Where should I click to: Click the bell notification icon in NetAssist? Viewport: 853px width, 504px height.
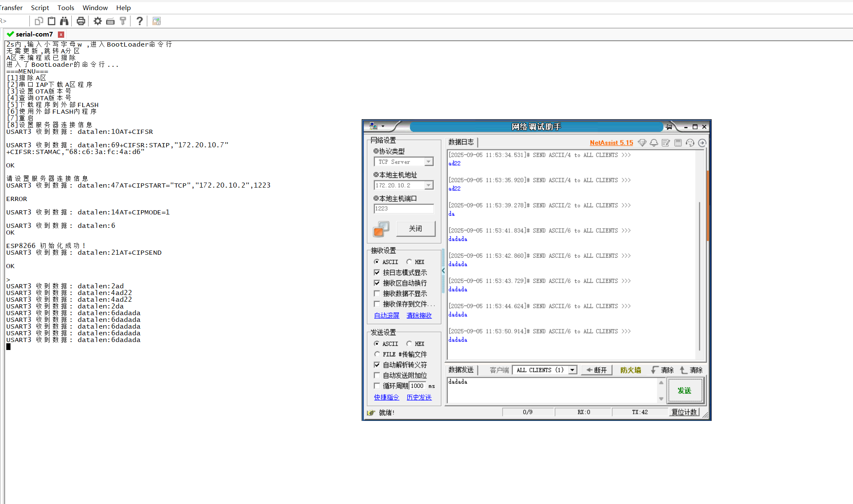(654, 143)
